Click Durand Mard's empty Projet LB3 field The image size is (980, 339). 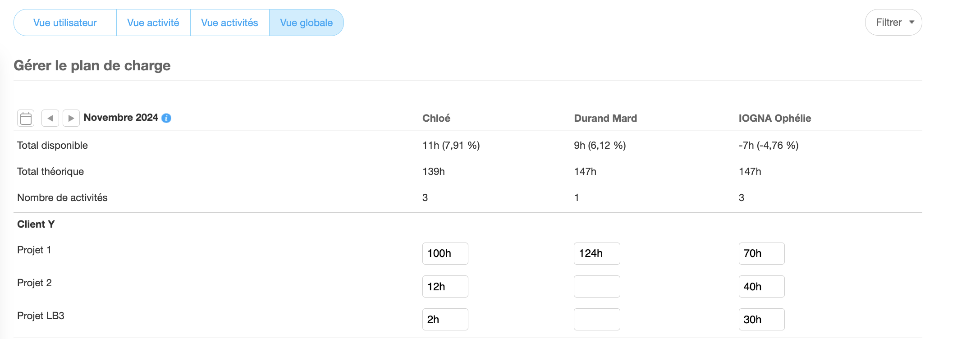pyautogui.click(x=597, y=320)
